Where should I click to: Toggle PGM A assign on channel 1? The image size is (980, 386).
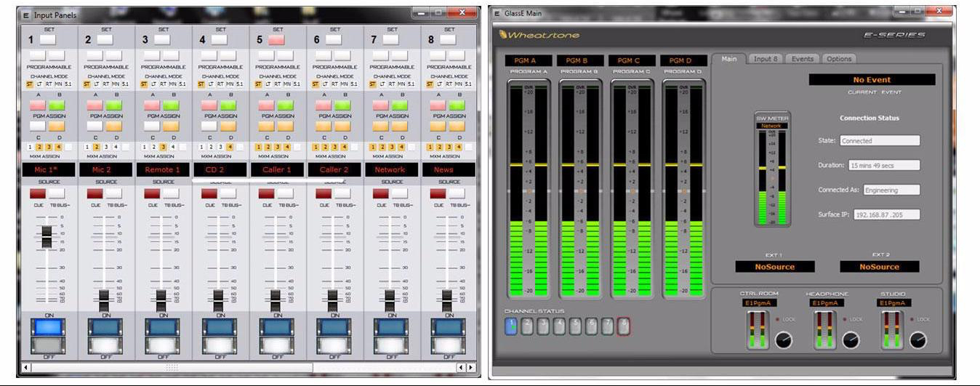pos(38,105)
